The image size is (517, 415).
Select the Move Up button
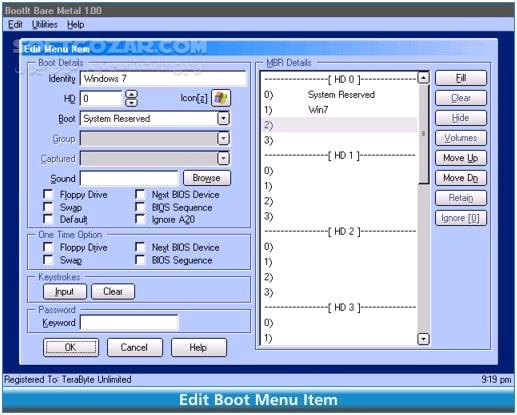click(x=461, y=158)
